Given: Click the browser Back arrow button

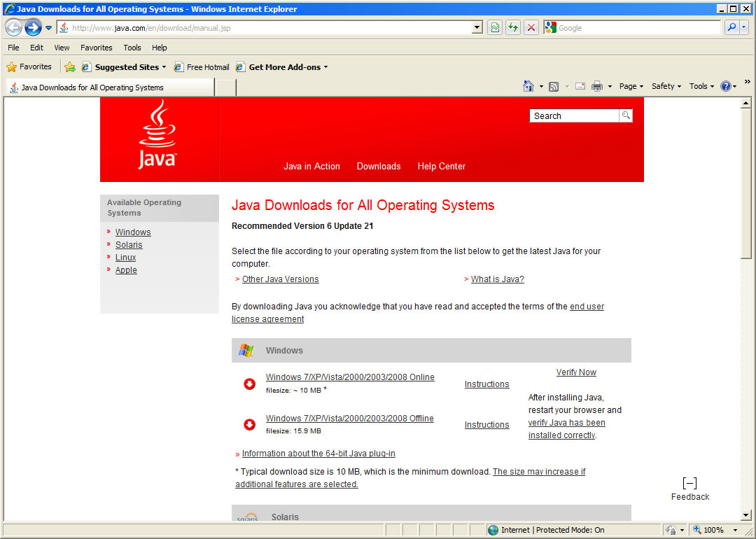Looking at the screenshot, I should pyautogui.click(x=13, y=27).
